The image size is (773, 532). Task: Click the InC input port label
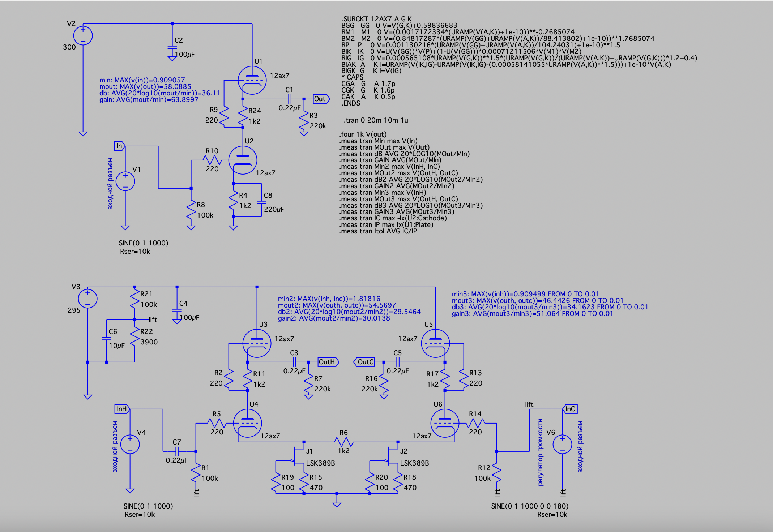pos(570,409)
